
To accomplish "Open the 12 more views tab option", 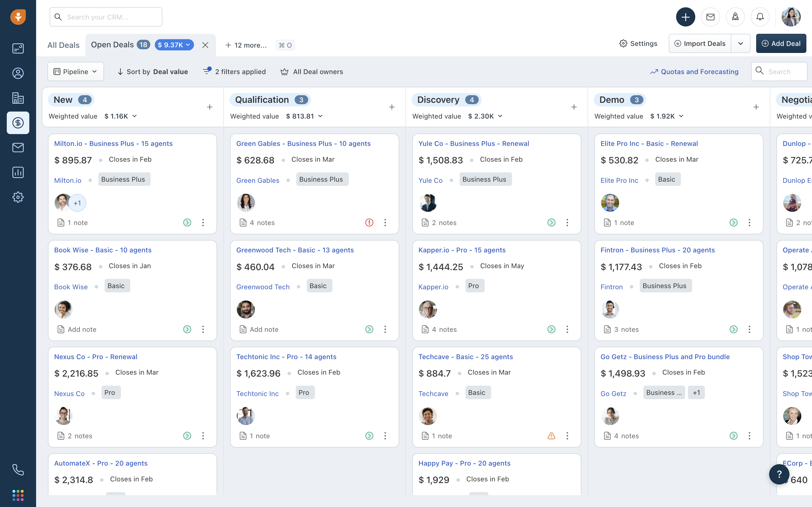I will (246, 45).
